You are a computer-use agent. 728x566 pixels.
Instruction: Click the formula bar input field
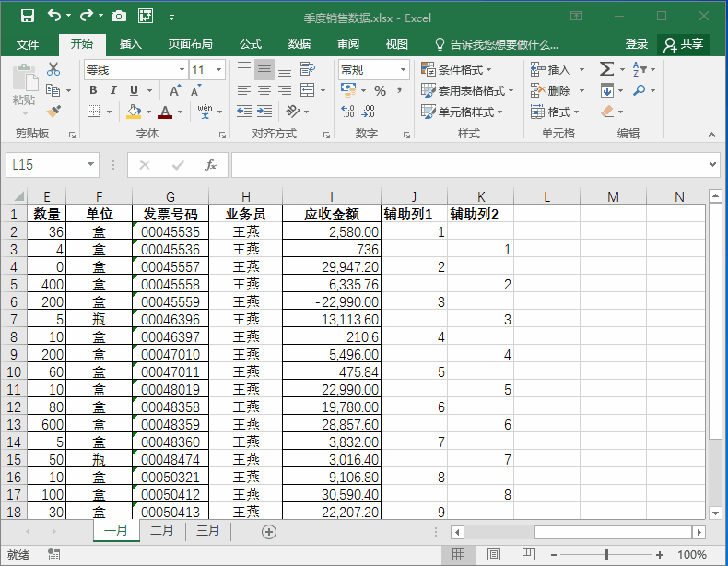pos(470,165)
